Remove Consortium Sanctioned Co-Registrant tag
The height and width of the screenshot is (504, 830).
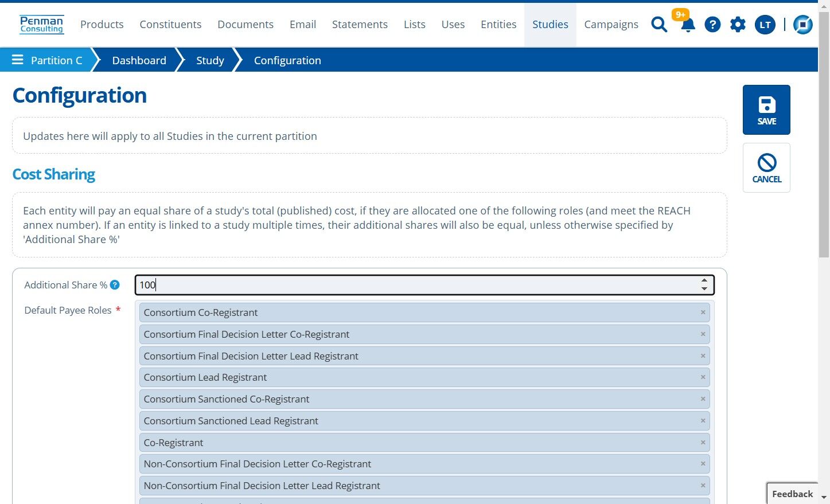click(703, 399)
